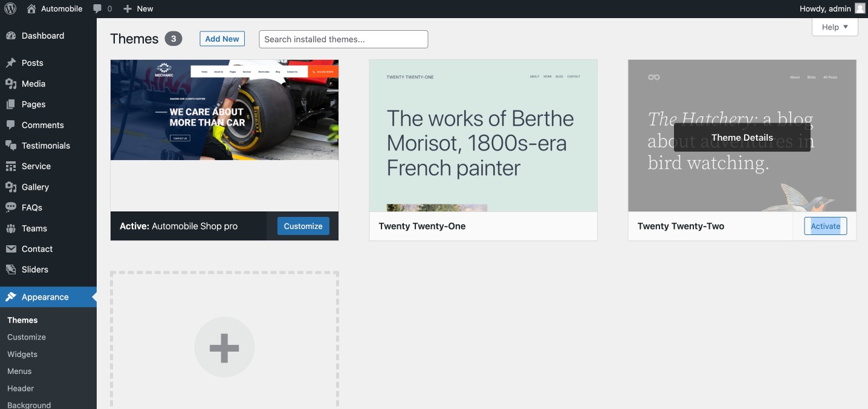
Task: Click the admin avatar icon
Action: click(860, 8)
